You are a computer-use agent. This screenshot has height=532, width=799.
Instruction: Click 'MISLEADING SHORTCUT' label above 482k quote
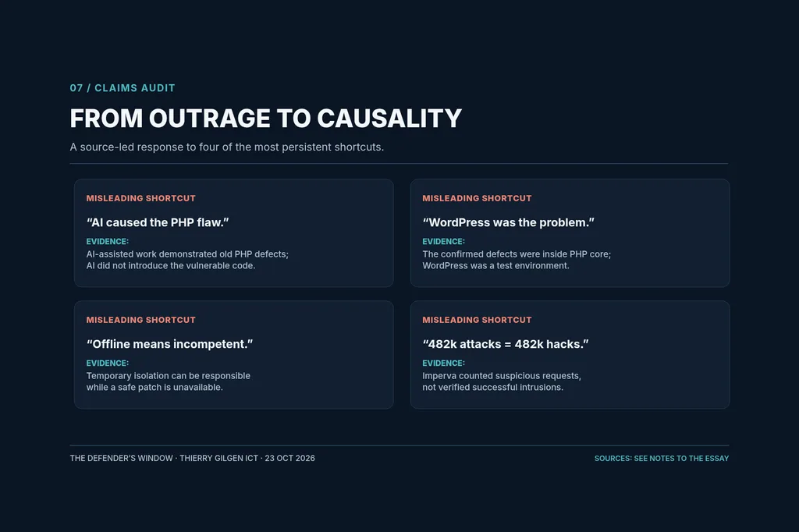coord(477,320)
